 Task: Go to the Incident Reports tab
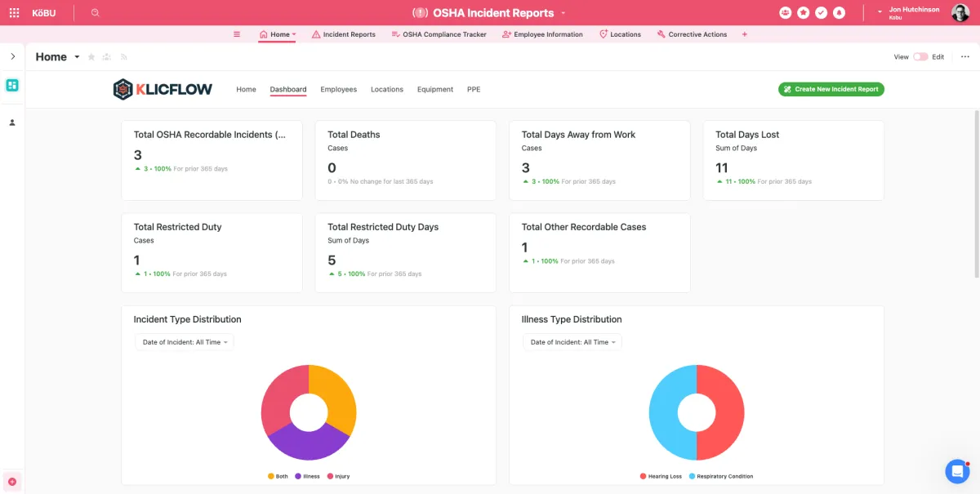click(343, 34)
